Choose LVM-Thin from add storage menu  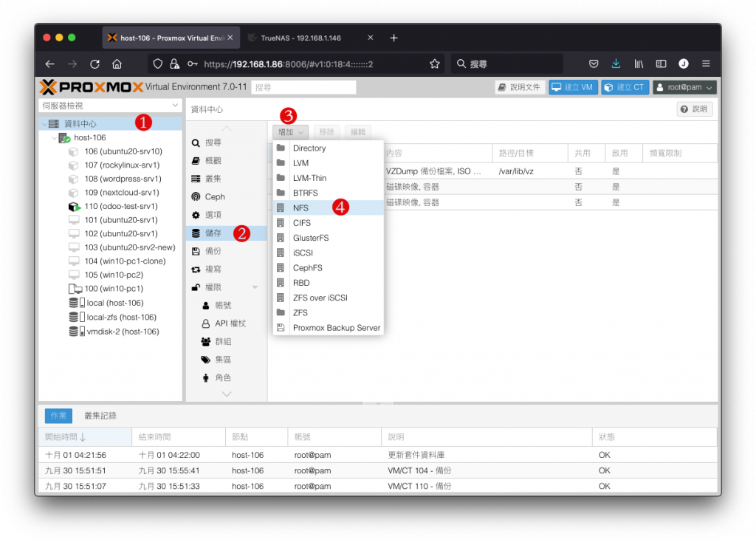(328, 178)
